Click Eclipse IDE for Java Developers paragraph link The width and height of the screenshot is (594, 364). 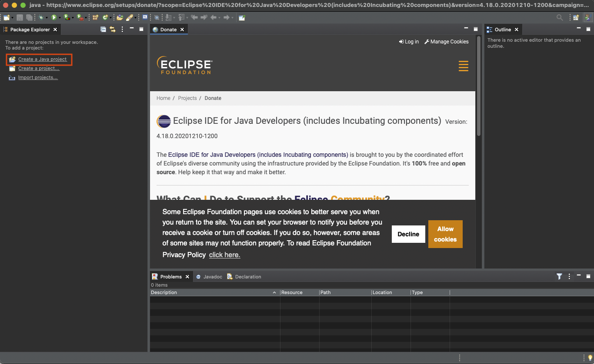point(258,155)
